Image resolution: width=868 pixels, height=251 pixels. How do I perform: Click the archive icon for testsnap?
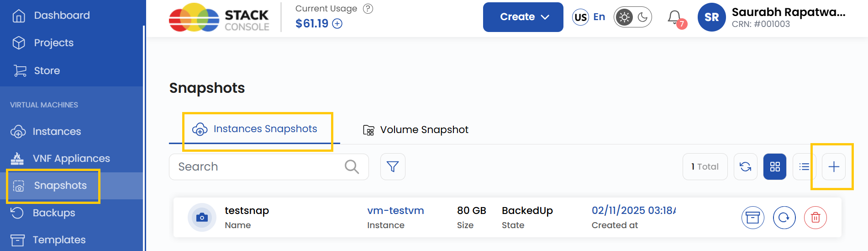pyautogui.click(x=752, y=218)
